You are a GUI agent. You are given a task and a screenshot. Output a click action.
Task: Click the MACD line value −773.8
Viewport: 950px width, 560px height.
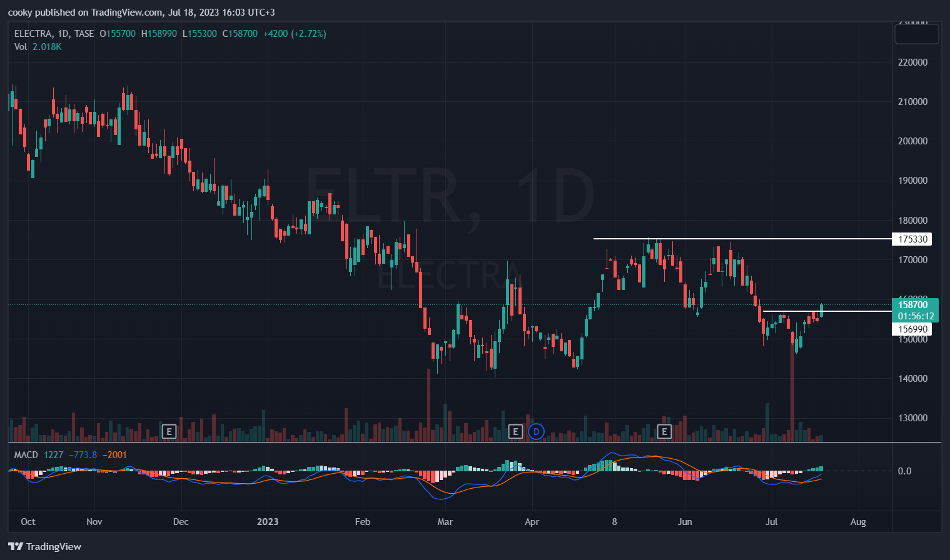point(83,455)
